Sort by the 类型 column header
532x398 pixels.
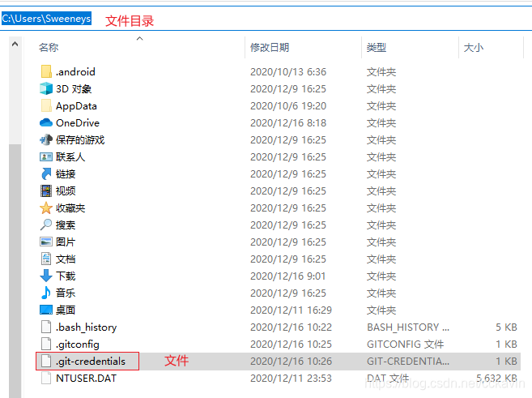[377, 47]
